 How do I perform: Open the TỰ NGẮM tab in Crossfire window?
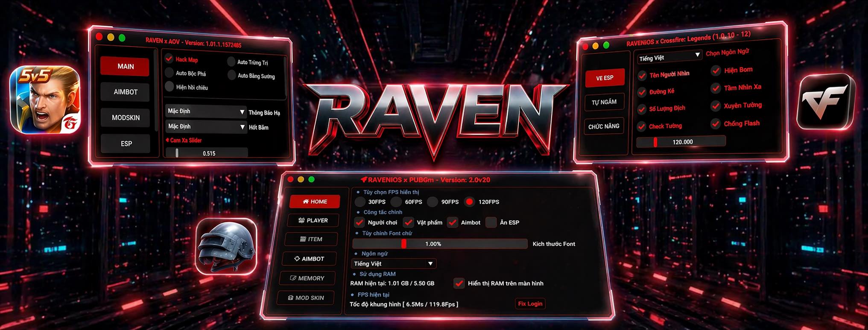click(604, 102)
